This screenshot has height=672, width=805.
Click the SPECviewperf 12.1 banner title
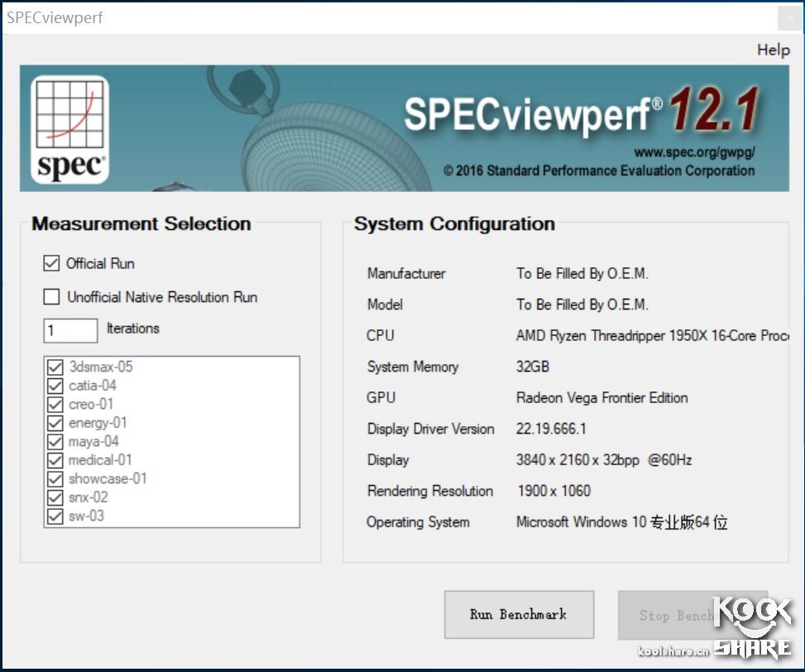pyautogui.click(x=579, y=114)
